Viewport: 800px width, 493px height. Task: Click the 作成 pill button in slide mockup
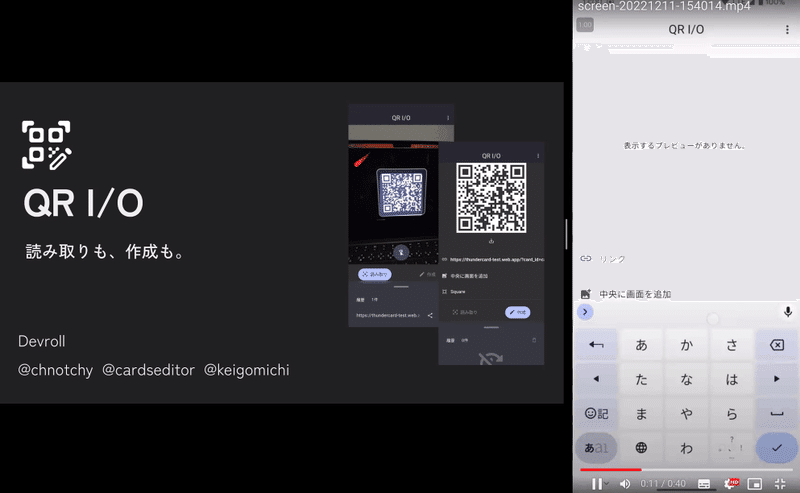pos(518,312)
